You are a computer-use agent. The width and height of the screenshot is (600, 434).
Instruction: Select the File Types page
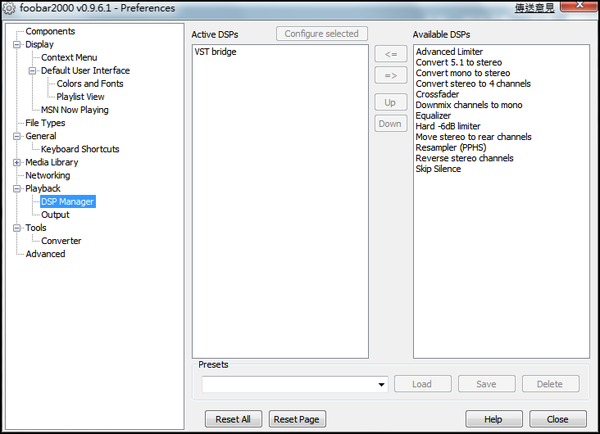tap(45, 123)
